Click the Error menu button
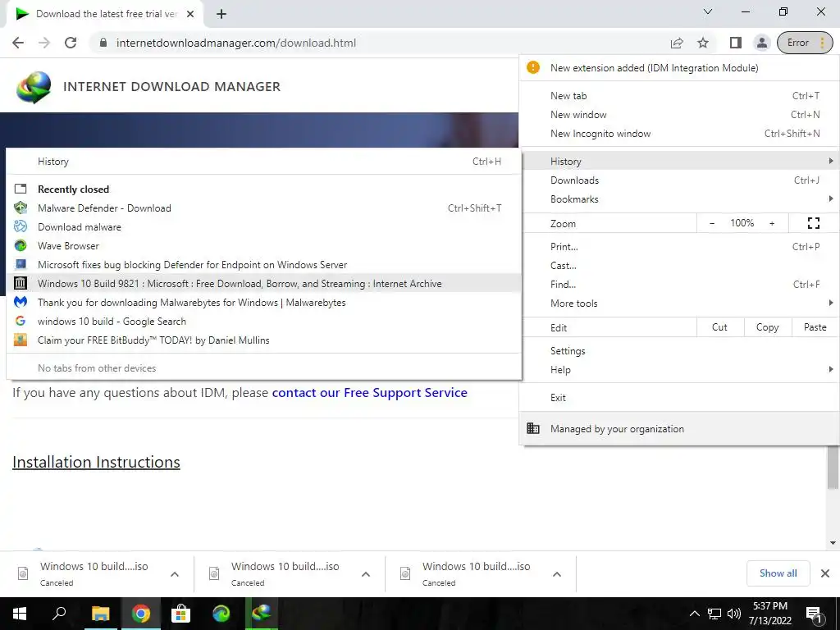The height and width of the screenshot is (630, 840). pos(805,43)
